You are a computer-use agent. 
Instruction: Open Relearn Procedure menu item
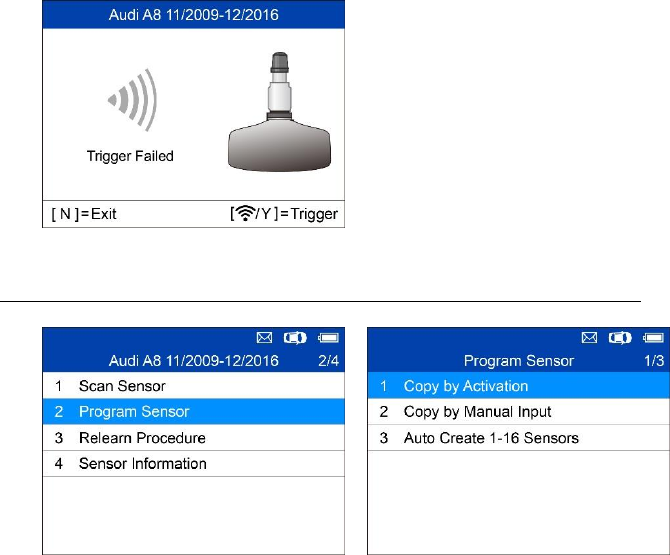pyautogui.click(x=194, y=438)
